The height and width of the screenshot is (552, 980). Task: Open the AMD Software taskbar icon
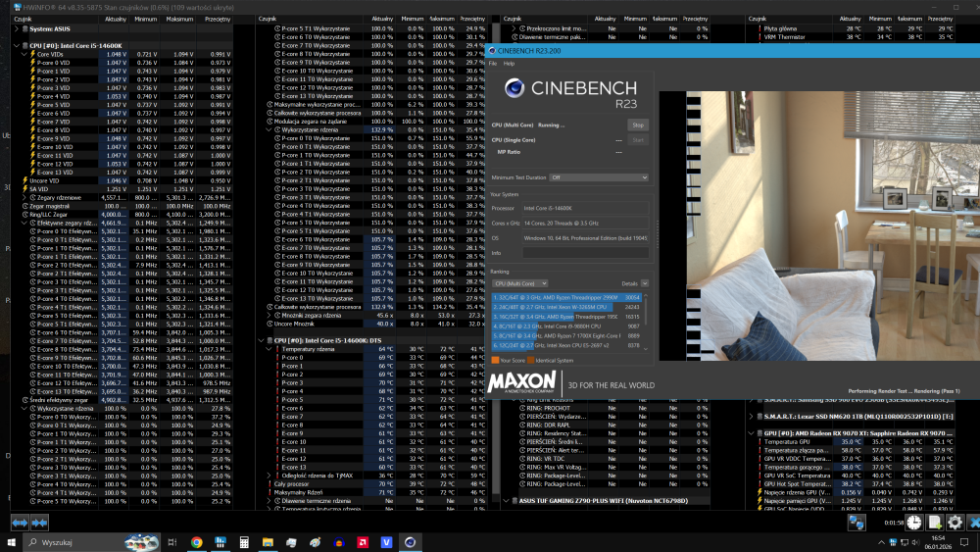click(x=362, y=542)
